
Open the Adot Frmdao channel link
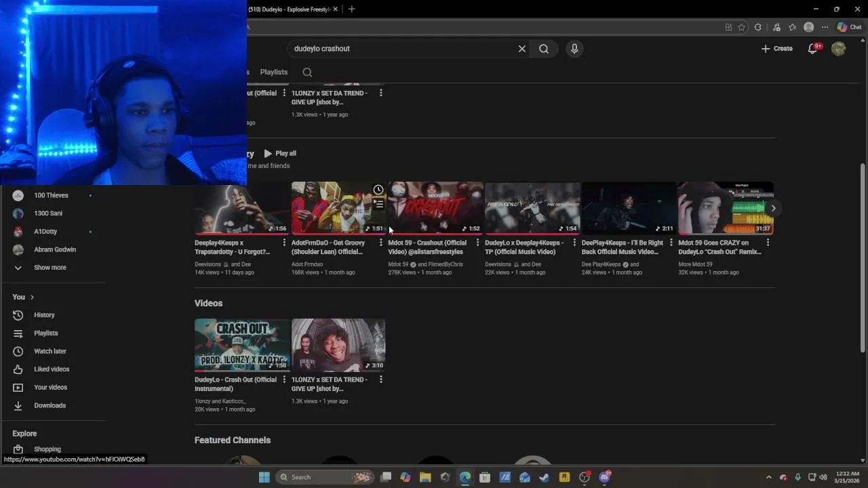click(307, 264)
